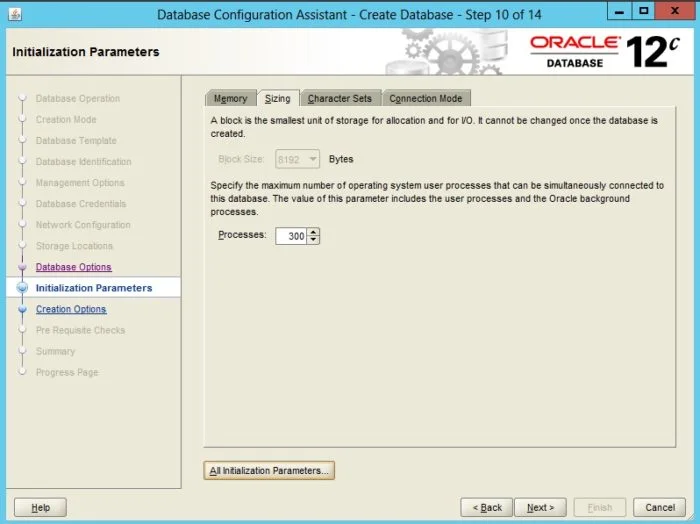700x524 pixels.
Task: Proceed with the Next button
Action: pos(540,507)
